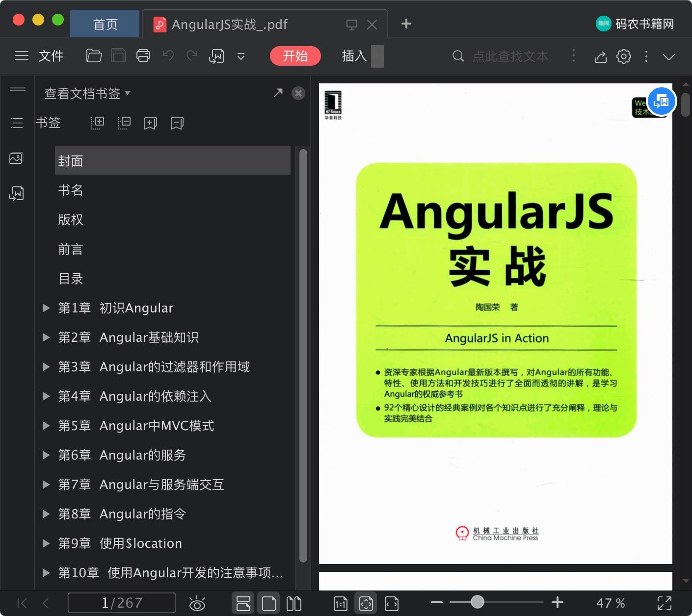692x616 pixels.
Task: Add a new tab with plus
Action: [406, 24]
